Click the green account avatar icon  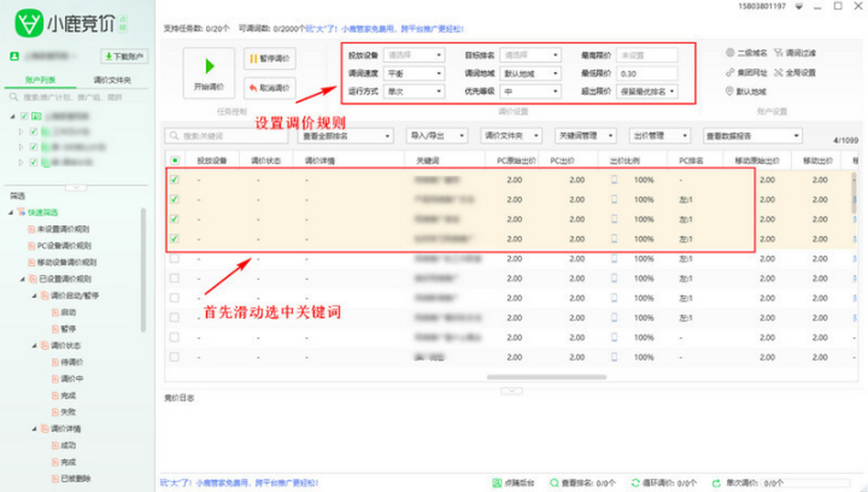(x=14, y=56)
